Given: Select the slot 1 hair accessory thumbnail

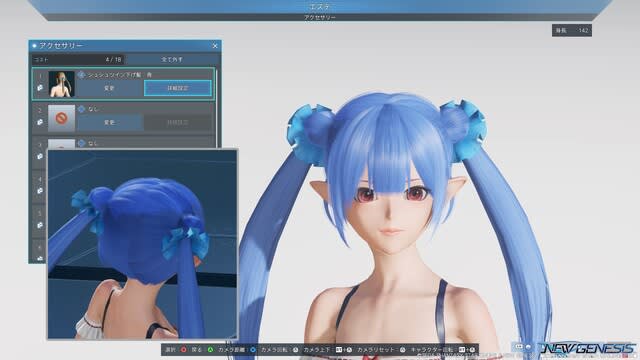Looking at the screenshot, I should pyautogui.click(x=62, y=84).
